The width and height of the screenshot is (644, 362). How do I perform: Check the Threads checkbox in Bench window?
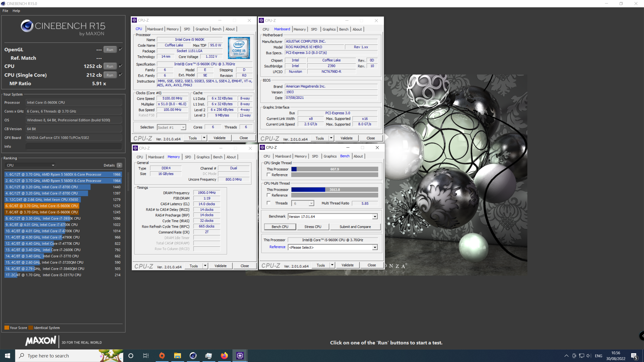(x=269, y=203)
